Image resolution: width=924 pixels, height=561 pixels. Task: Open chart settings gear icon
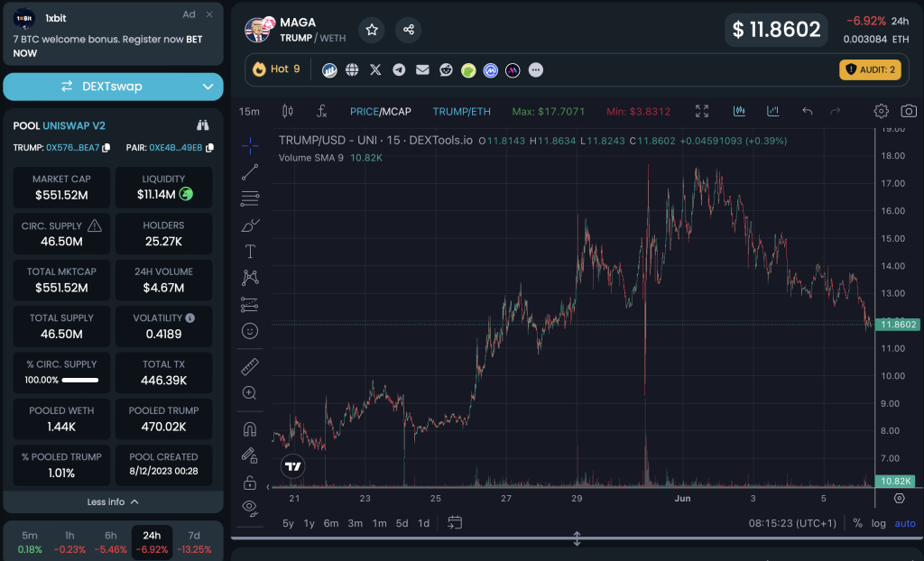881,111
